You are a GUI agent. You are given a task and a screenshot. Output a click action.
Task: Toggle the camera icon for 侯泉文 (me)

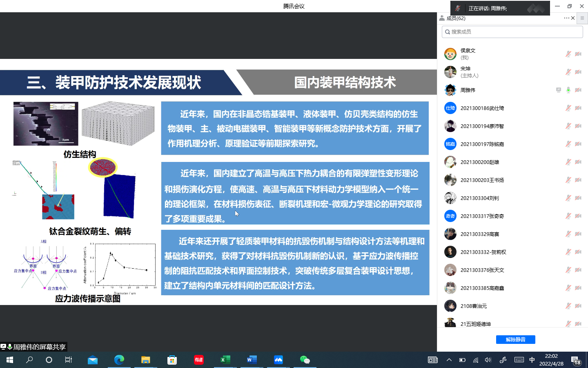(x=578, y=54)
